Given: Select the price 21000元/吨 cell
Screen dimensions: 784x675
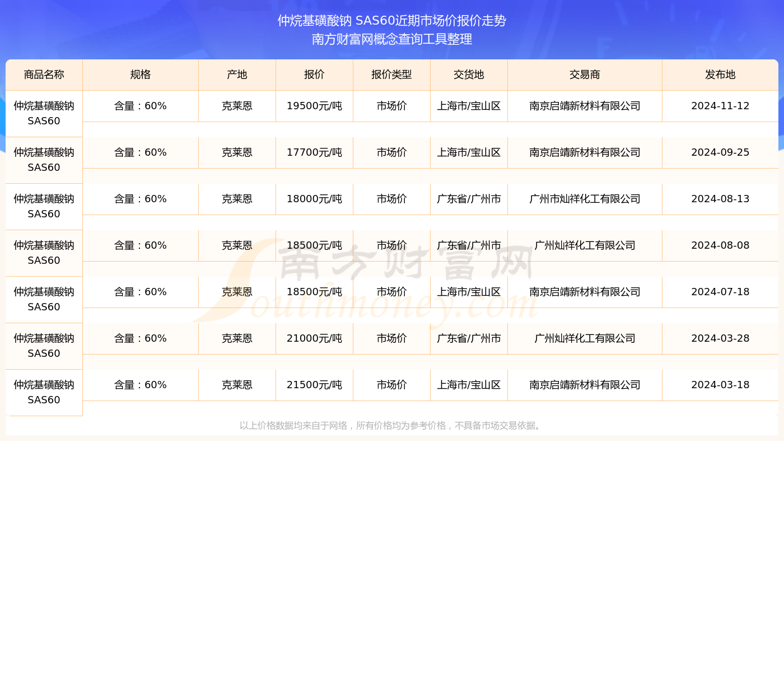Looking at the screenshot, I should pos(315,339).
